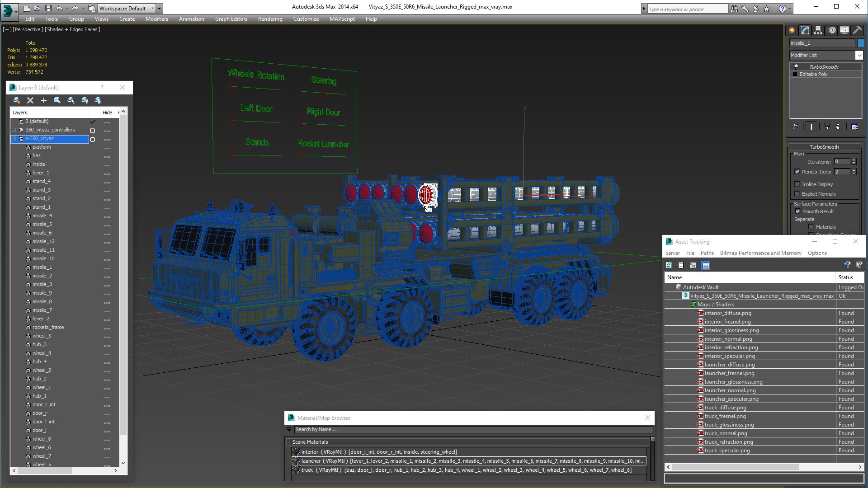
Task: Click the Search by Name field
Action: [x=473, y=429]
